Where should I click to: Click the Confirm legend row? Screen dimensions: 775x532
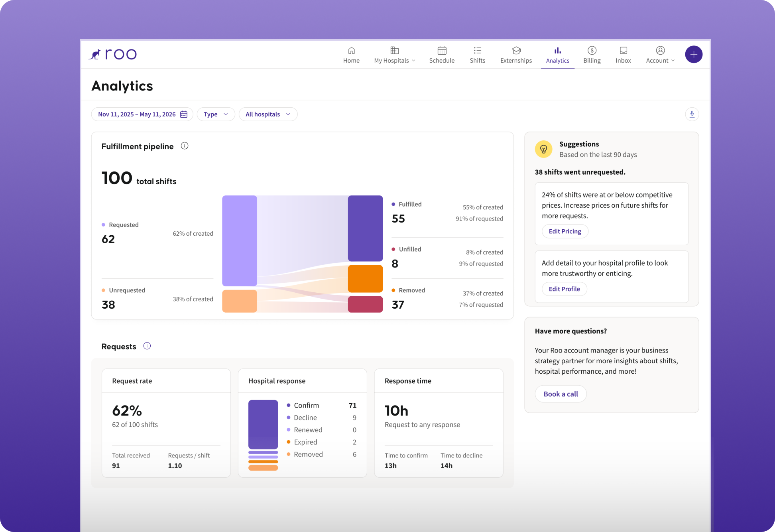321,405
